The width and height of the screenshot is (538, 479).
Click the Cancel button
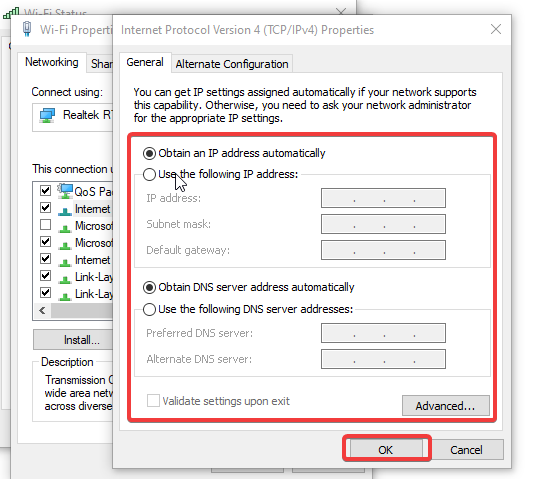[466, 449]
